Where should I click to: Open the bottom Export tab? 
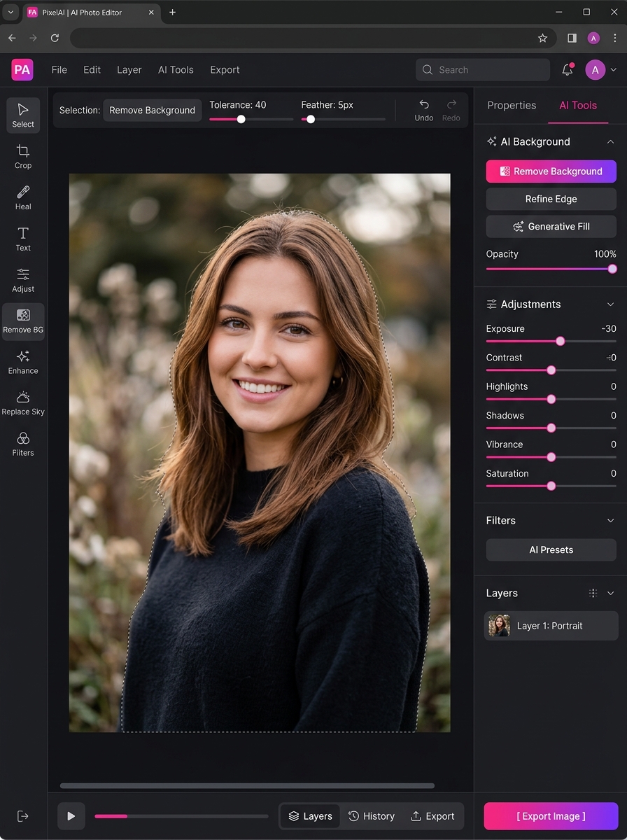(x=432, y=816)
